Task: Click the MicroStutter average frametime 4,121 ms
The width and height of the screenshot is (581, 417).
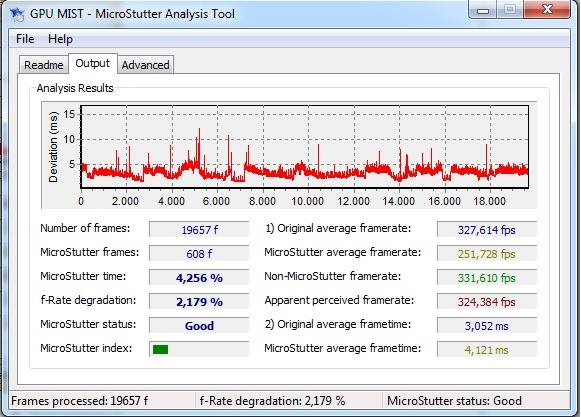Action: pyautogui.click(x=487, y=350)
